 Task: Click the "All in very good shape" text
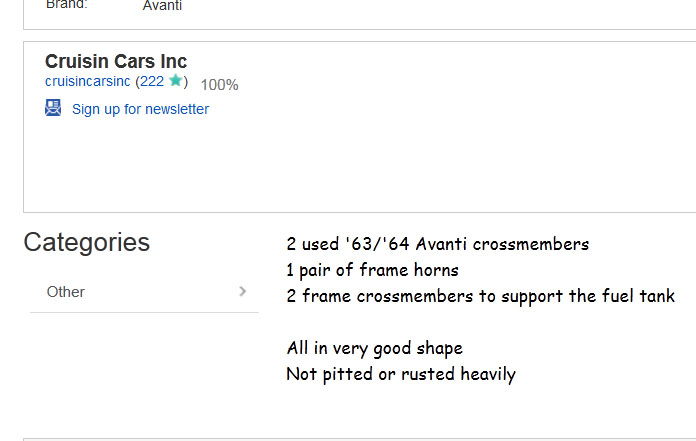click(374, 348)
